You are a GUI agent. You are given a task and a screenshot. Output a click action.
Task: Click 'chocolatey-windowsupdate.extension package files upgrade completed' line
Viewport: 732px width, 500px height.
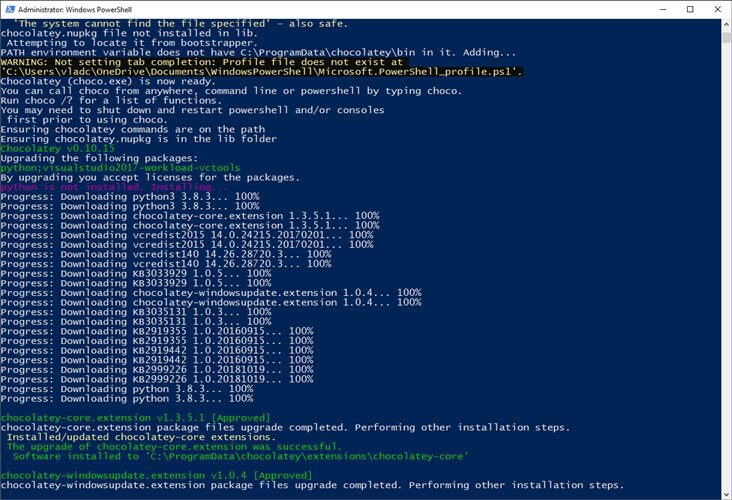pyautogui.click(x=312, y=485)
